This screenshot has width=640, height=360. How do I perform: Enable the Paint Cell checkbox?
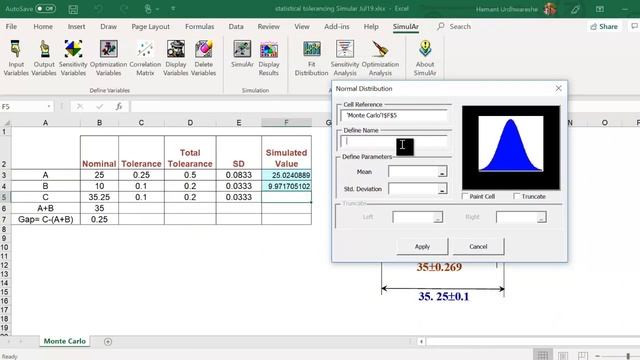click(465, 196)
